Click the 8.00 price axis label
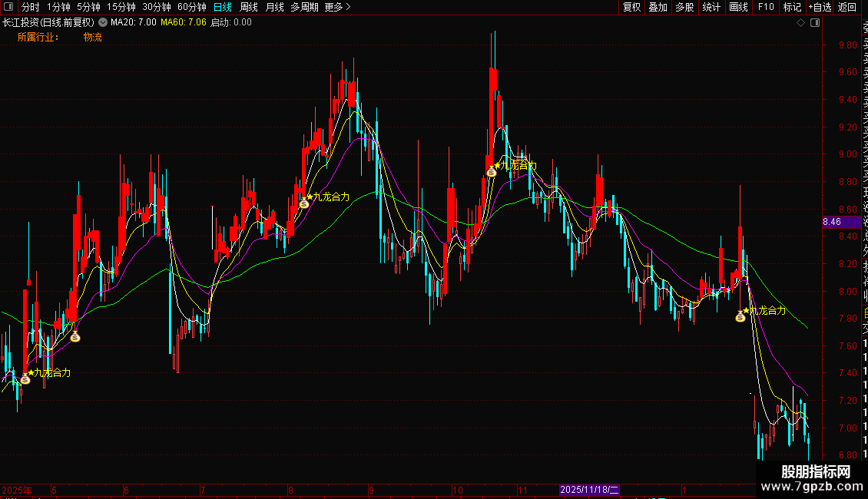The image size is (868, 499). coord(847,292)
